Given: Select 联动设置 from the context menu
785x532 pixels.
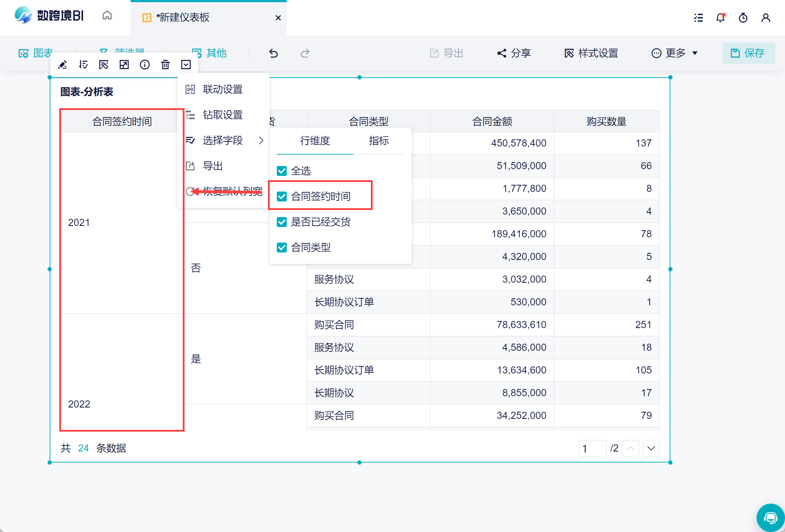Looking at the screenshot, I should click(x=223, y=89).
